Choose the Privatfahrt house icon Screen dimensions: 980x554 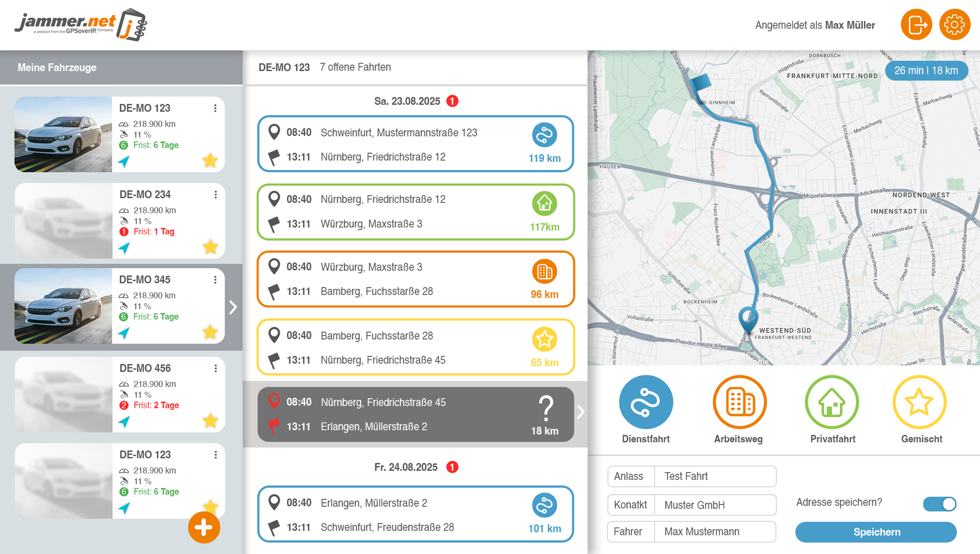click(832, 402)
